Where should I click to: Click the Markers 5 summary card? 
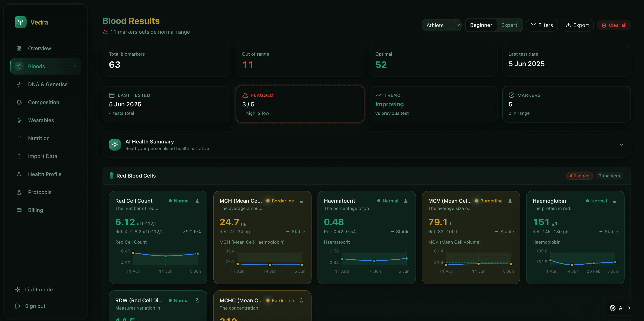tap(566, 104)
